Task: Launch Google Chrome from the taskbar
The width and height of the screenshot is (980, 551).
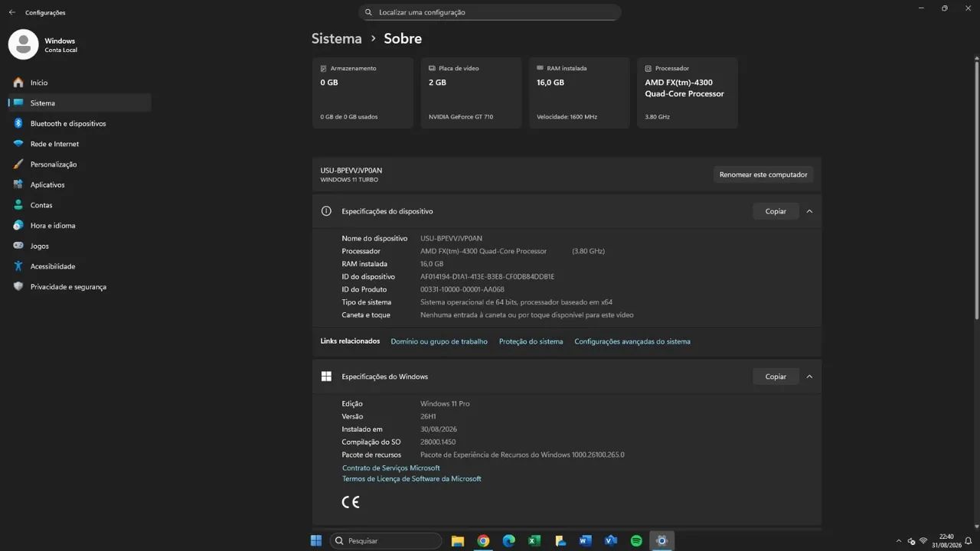Action: [483, 540]
